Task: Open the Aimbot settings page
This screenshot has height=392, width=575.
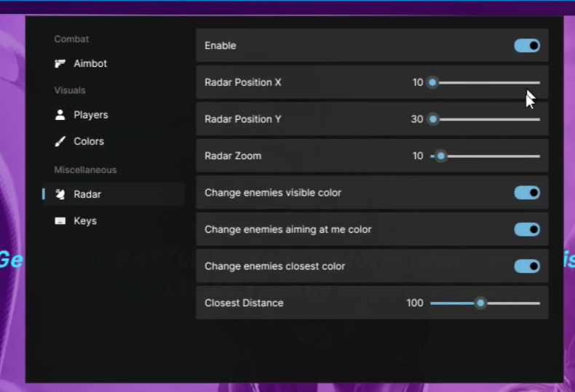Action: (90, 64)
